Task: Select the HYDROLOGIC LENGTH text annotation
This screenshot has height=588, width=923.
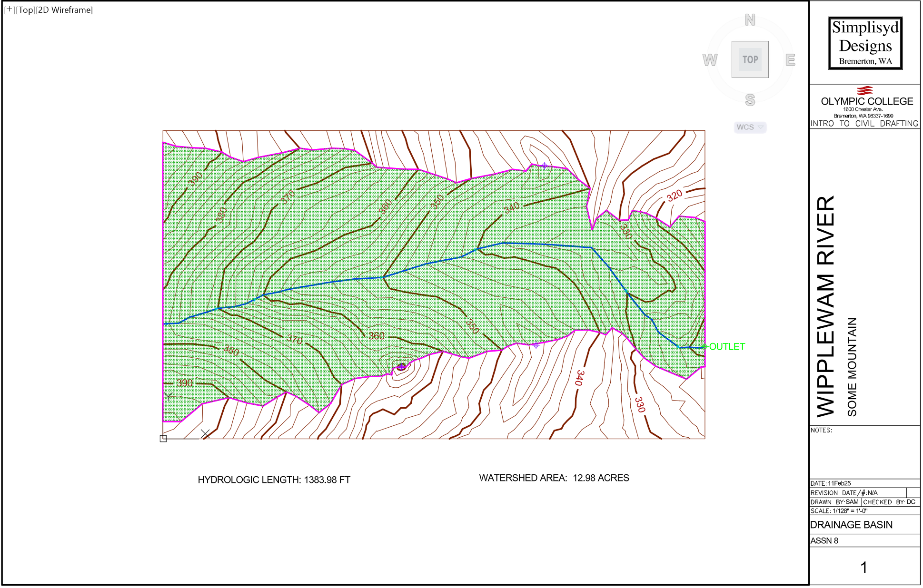Action: (x=274, y=480)
